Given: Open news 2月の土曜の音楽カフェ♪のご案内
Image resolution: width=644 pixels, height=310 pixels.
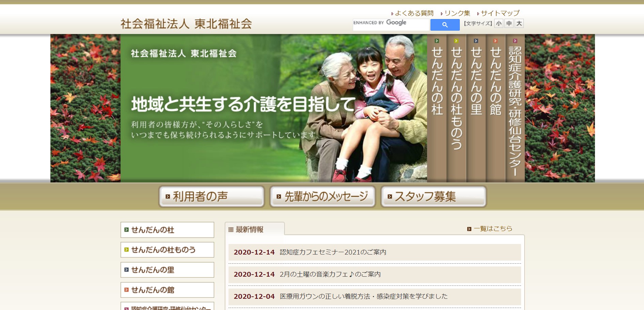Looking at the screenshot, I should 330,274.
